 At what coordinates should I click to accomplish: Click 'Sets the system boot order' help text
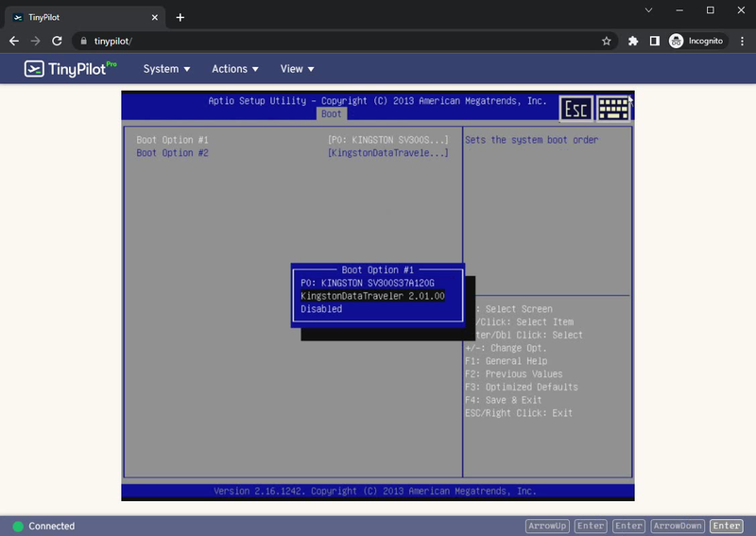(531, 140)
